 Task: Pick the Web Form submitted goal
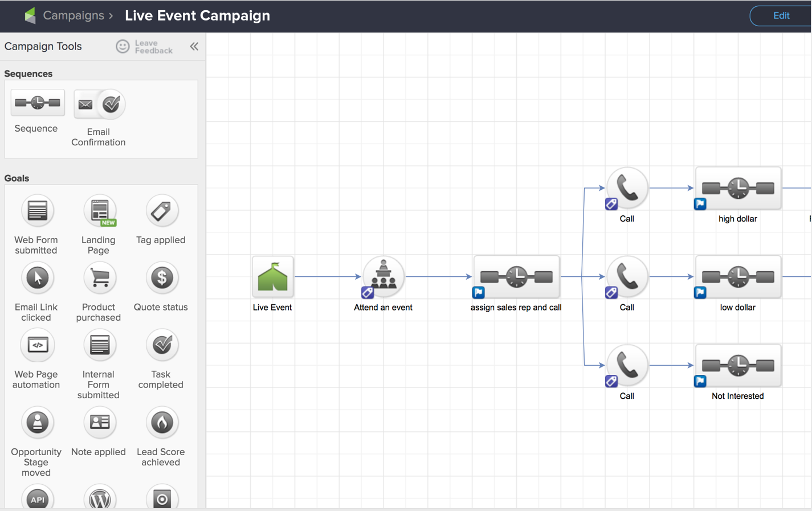pos(37,211)
